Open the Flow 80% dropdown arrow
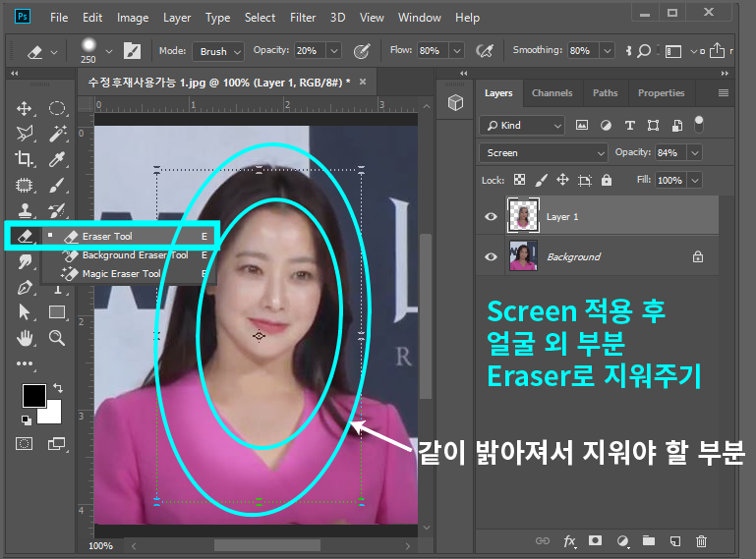Image resolution: width=756 pixels, height=559 pixels. pyautogui.click(x=456, y=51)
